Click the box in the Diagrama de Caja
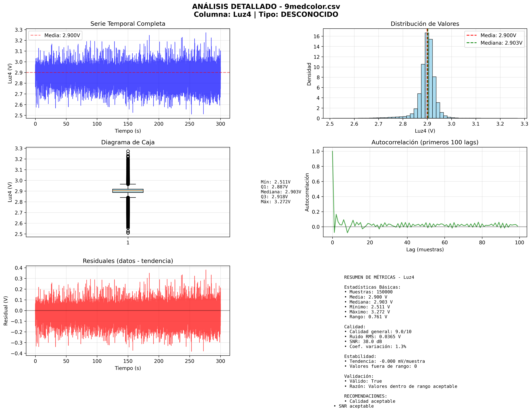Screen dimensions: 532x417 (x=128, y=191)
